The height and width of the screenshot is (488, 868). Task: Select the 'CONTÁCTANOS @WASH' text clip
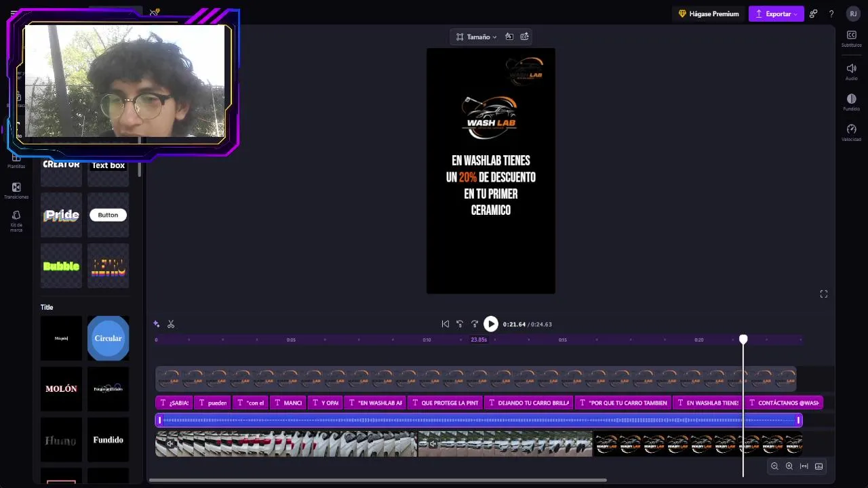point(783,403)
